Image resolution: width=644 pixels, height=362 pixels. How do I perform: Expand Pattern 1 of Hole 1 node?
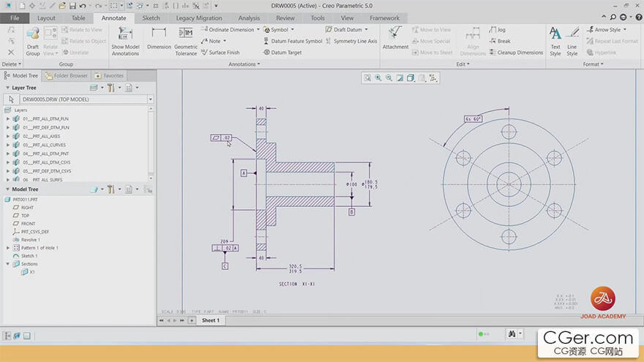[8, 248]
